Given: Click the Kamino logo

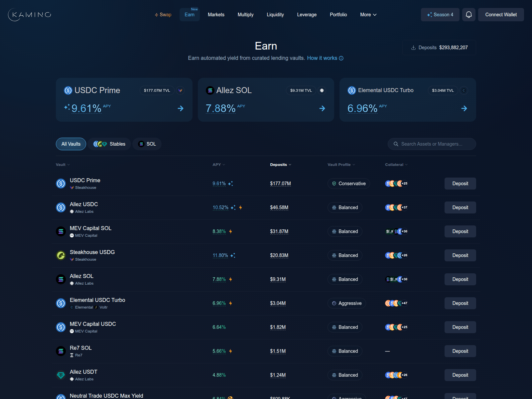Looking at the screenshot, I should click(30, 15).
